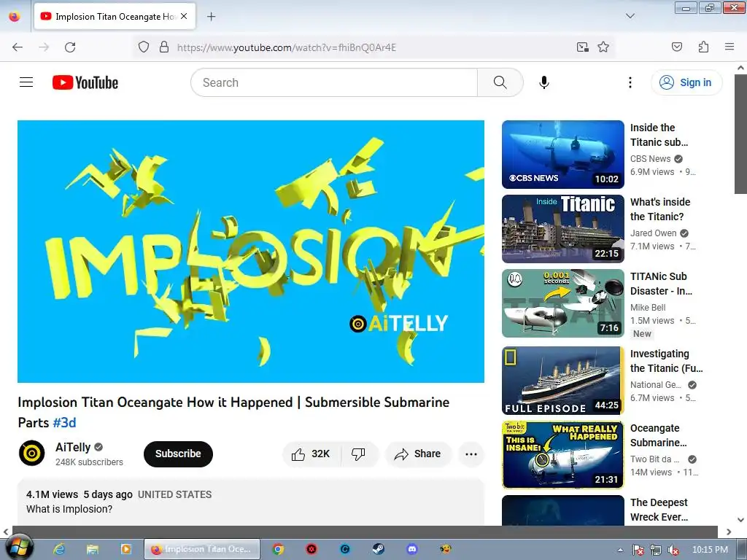Click the Mike Bell channel name
The image size is (747, 560).
tap(648, 308)
